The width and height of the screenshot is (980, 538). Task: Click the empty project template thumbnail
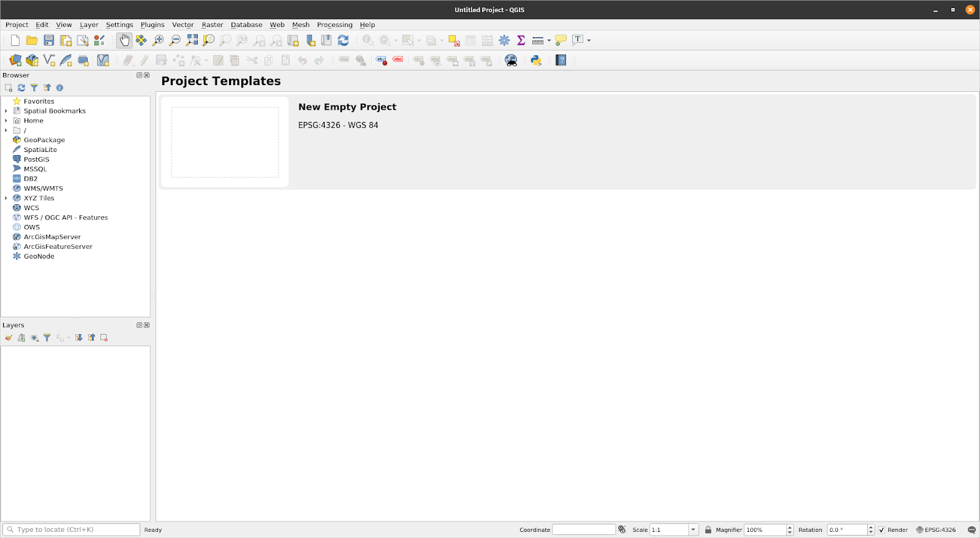point(225,142)
